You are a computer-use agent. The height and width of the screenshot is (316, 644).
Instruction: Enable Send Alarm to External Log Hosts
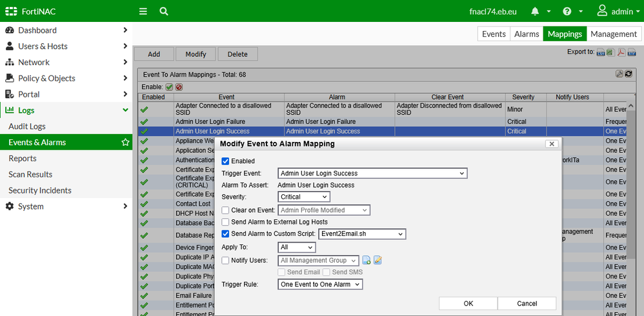point(225,222)
